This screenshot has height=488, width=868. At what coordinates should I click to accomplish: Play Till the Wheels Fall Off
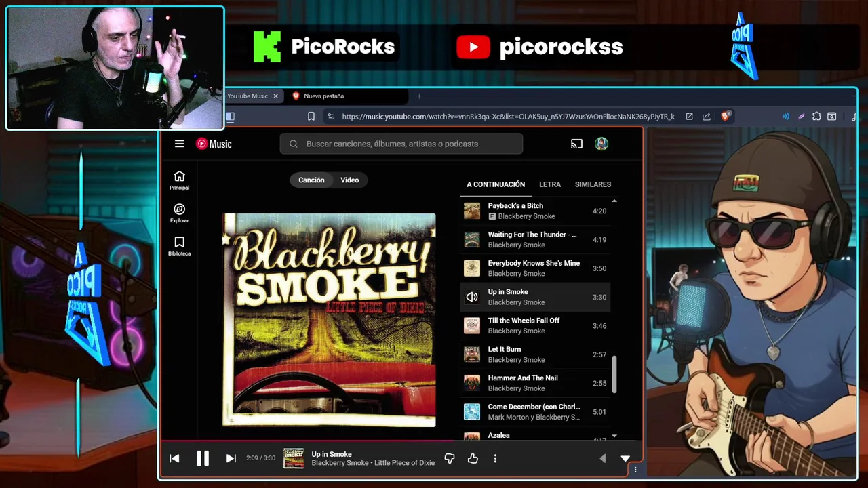535,325
